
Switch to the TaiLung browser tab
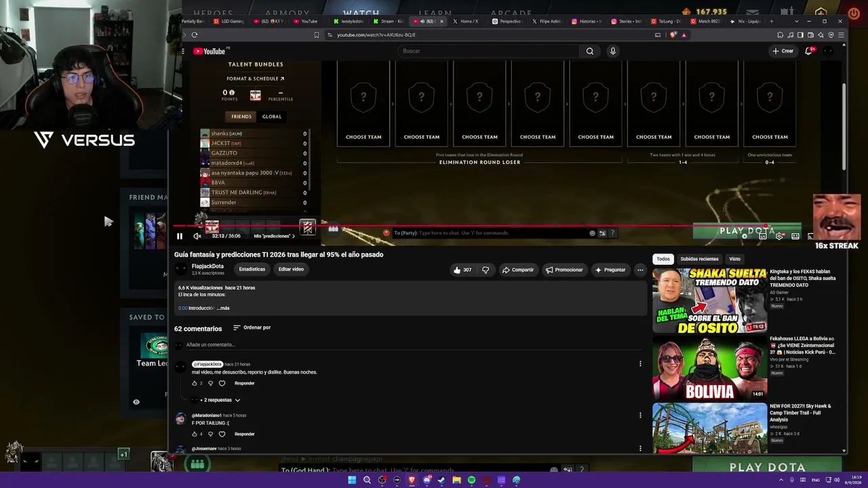tap(665, 21)
